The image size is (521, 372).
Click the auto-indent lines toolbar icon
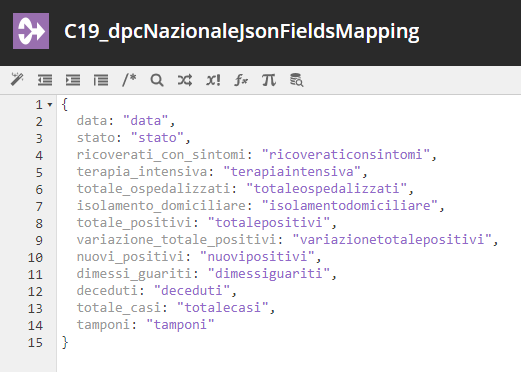(x=101, y=80)
